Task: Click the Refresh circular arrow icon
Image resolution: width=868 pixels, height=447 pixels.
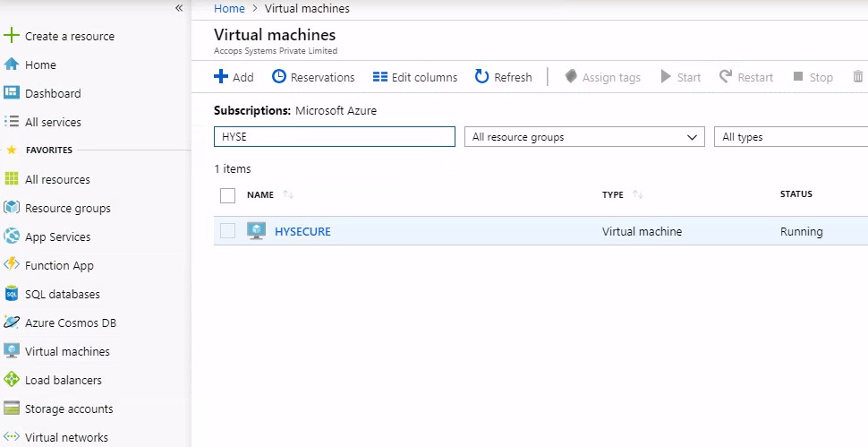Action: coord(481,76)
